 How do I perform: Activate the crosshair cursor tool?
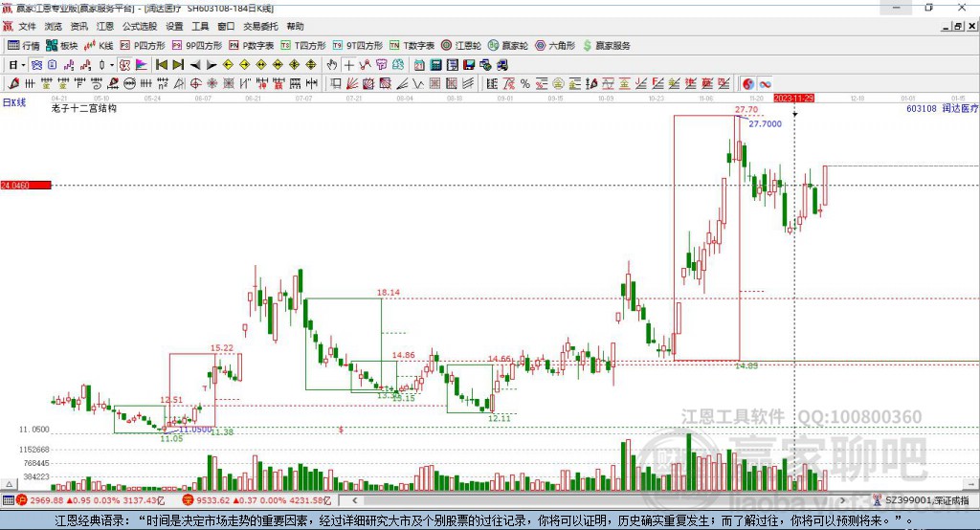click(349, 65)
